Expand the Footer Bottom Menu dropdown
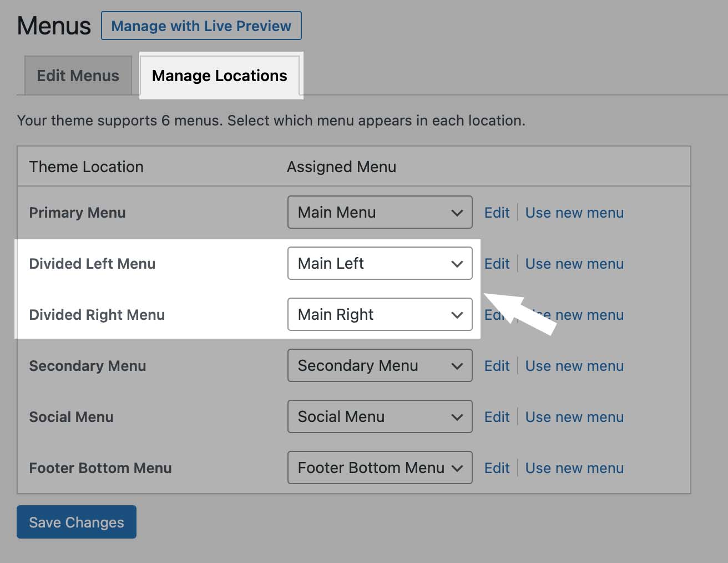This screenshot has width=728, height=563. coord(380,468)
